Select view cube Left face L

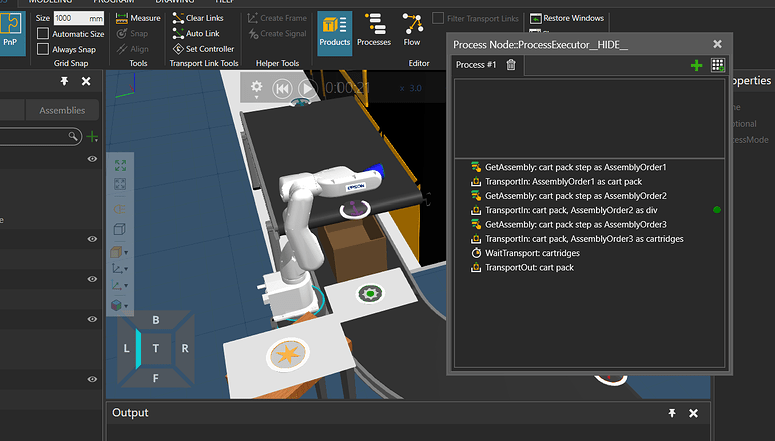tap(127, 349)
